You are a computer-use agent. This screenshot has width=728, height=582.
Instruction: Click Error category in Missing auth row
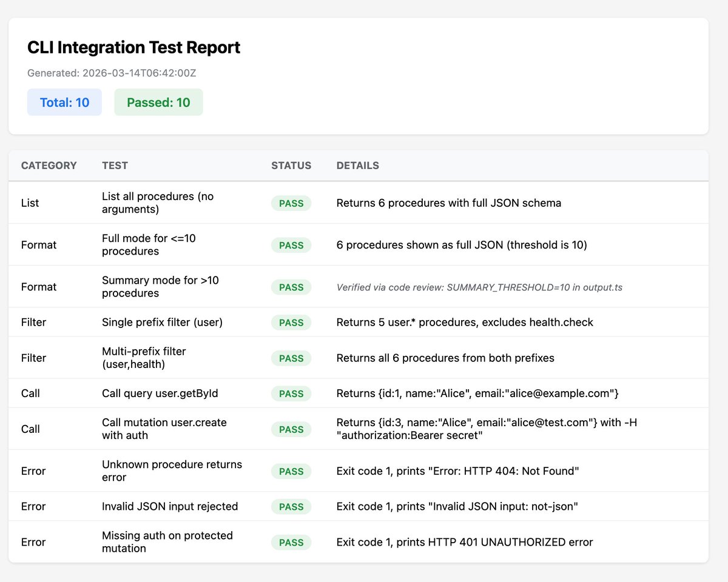point(33,542)
